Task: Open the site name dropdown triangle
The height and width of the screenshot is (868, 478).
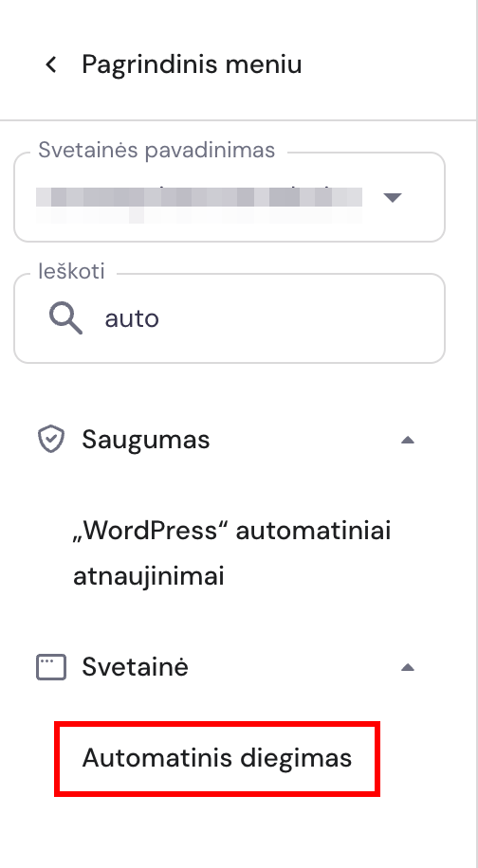Action: coord(393,198)
